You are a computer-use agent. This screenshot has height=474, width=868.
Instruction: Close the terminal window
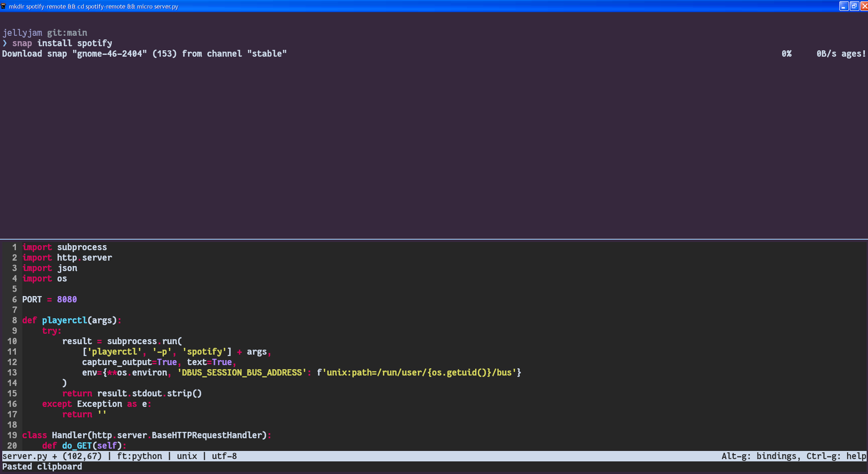[864, 6]
